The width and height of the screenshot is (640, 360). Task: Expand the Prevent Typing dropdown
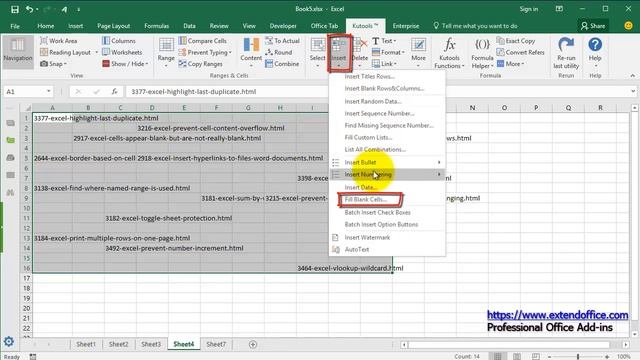(230, 52)
